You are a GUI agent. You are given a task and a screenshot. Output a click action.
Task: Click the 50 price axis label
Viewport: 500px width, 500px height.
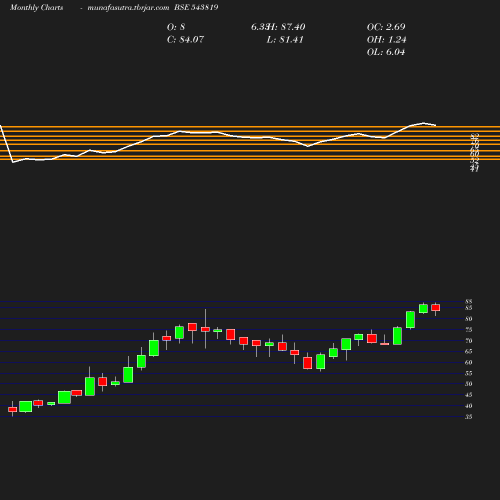pos(469,384)
